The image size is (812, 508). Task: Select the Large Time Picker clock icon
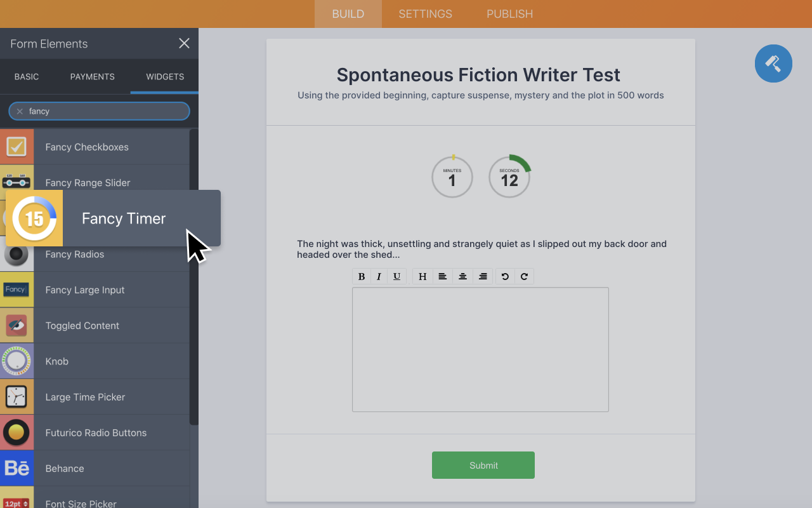point(16,396)
